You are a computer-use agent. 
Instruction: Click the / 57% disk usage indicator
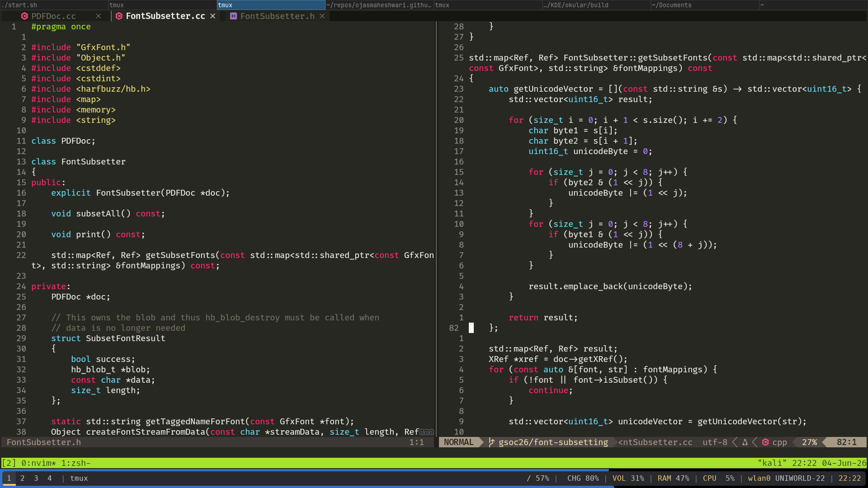538,478
